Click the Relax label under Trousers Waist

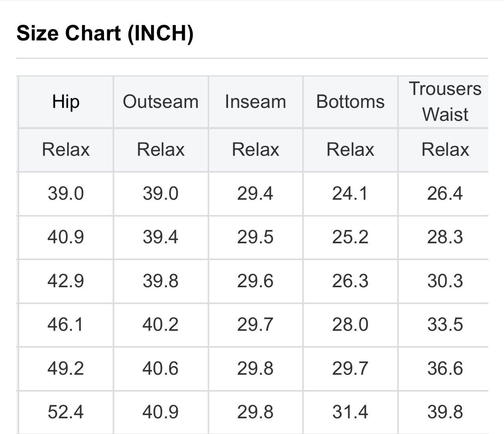pyautogui.click(x=445, y=150)
